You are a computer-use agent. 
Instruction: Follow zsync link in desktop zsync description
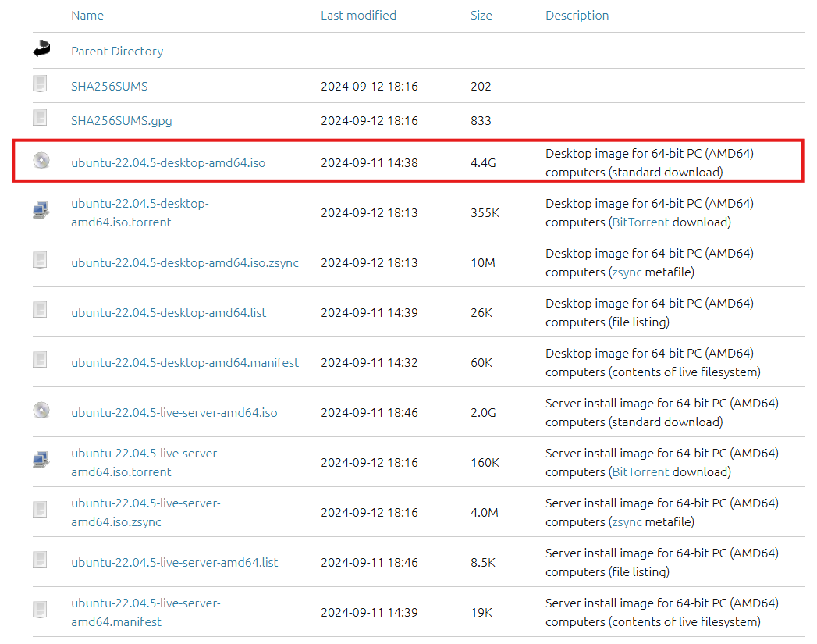(x=627, y=272)
